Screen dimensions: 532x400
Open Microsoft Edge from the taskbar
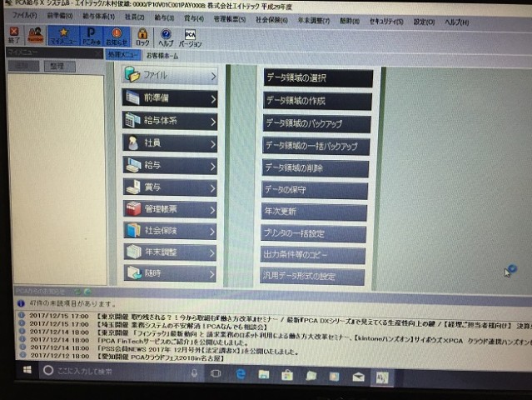[x=241, y=374]
